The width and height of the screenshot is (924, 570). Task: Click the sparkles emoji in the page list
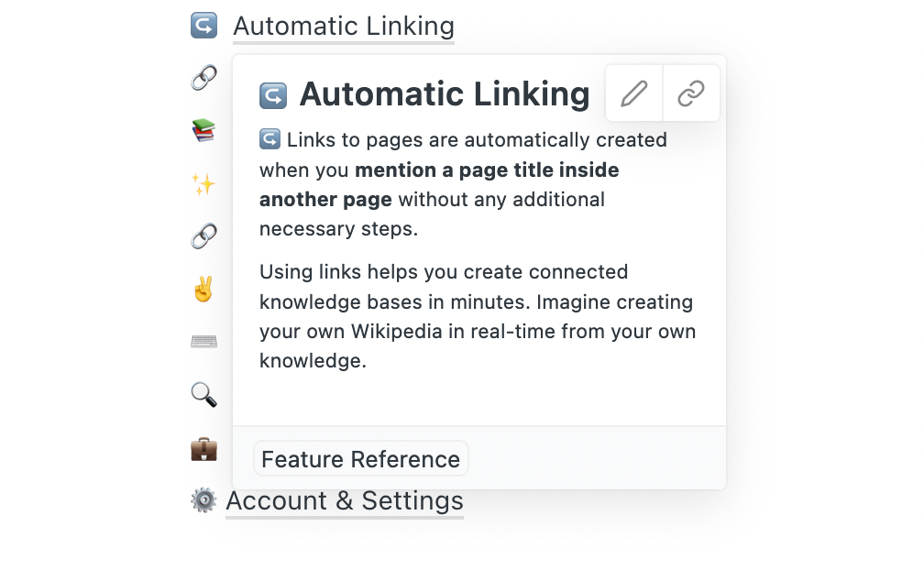pyautogui.click(x=203, y=184)
